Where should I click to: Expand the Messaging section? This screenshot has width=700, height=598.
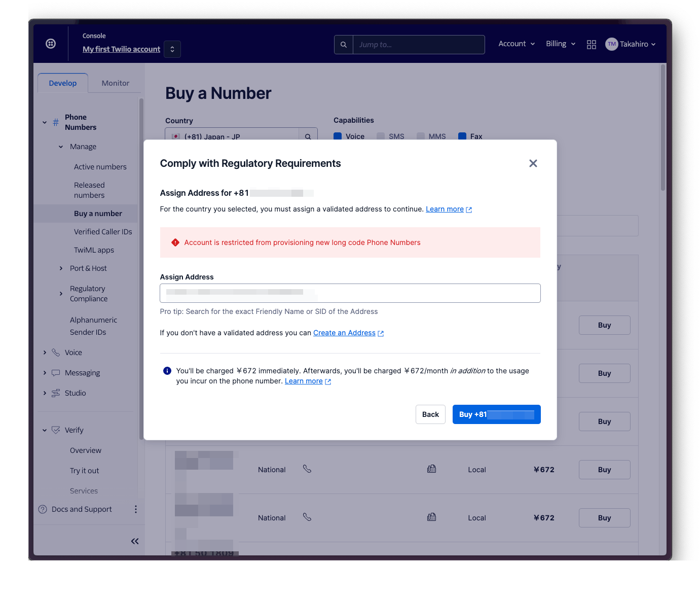click(x=45, y=373)
